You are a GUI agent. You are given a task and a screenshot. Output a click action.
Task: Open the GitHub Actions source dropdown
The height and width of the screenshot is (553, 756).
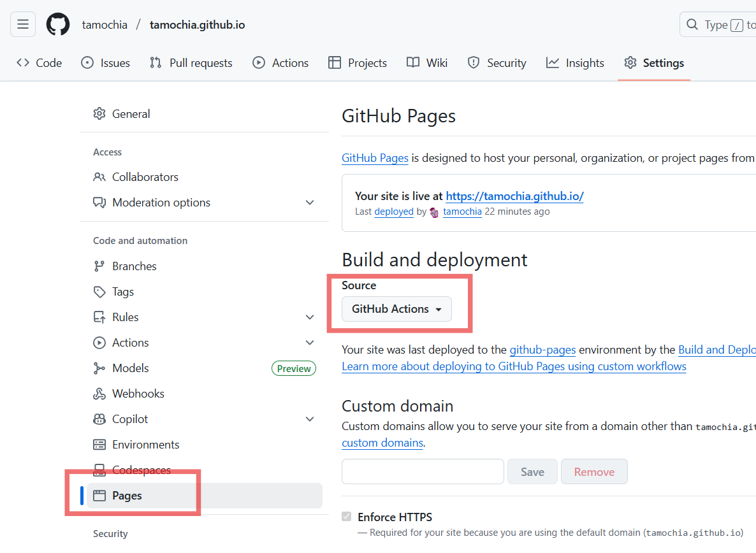point(396,309)
